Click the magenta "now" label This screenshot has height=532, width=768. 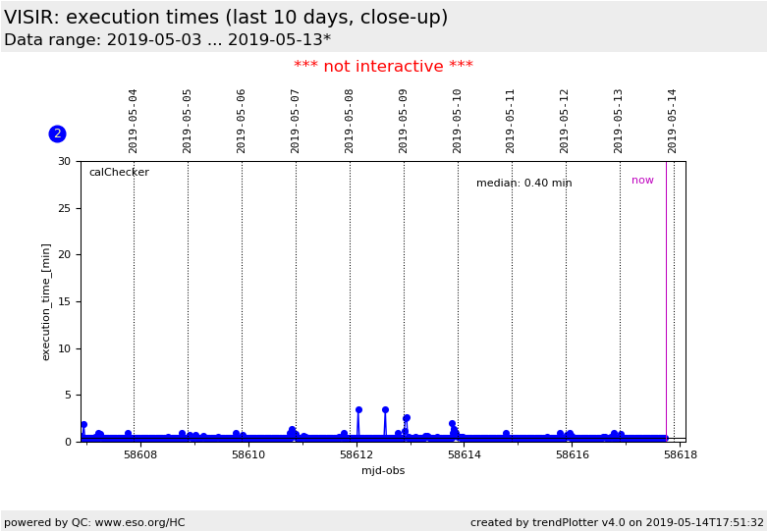coord(642,181)
